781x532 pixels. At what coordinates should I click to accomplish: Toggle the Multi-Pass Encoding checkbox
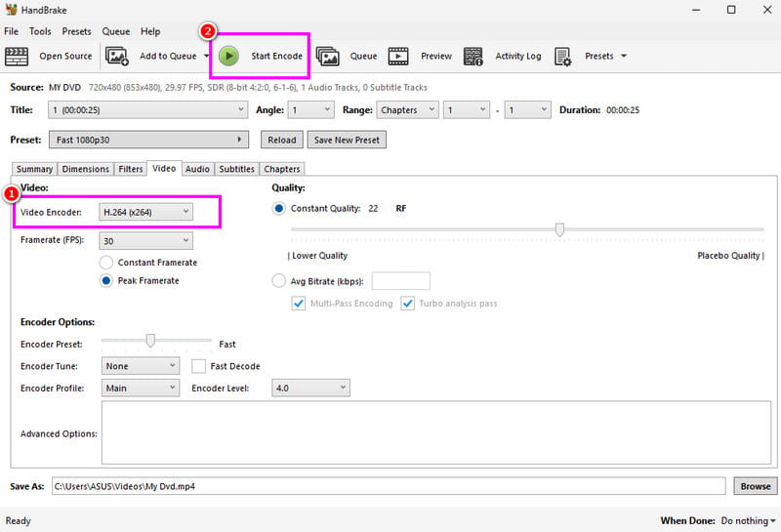pos(299,304)
